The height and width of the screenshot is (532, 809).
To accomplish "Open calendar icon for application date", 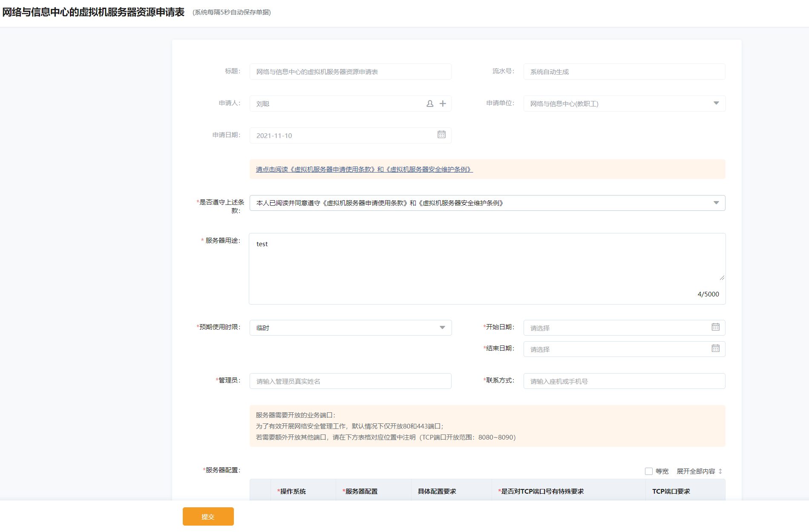I will [x=441, y=135].
